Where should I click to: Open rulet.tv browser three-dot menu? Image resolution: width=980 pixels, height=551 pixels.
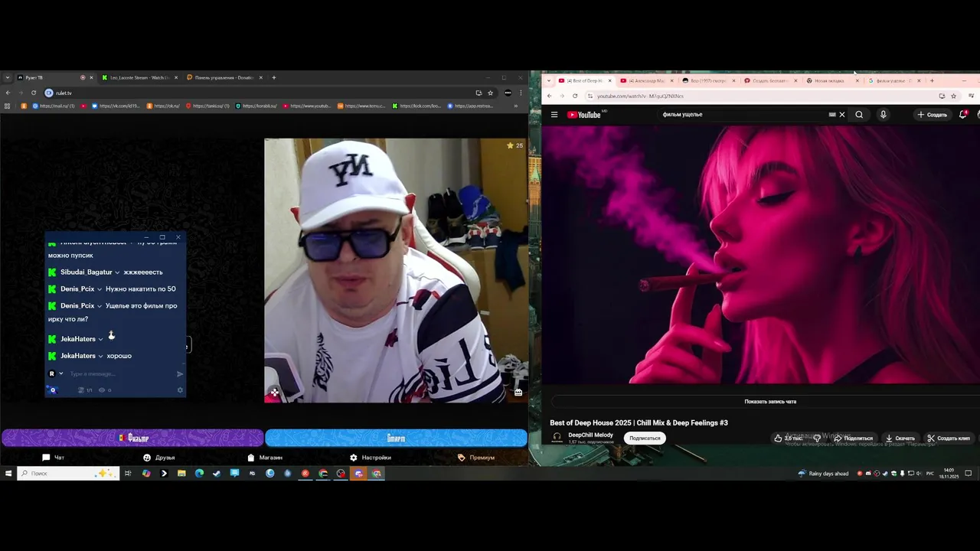tap(521, 93)
